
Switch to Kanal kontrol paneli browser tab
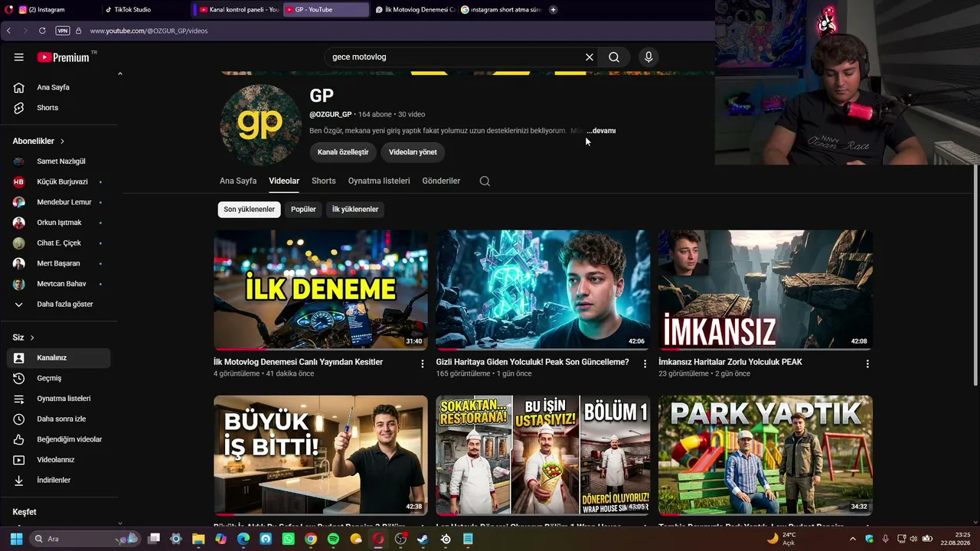pos(238,10)
